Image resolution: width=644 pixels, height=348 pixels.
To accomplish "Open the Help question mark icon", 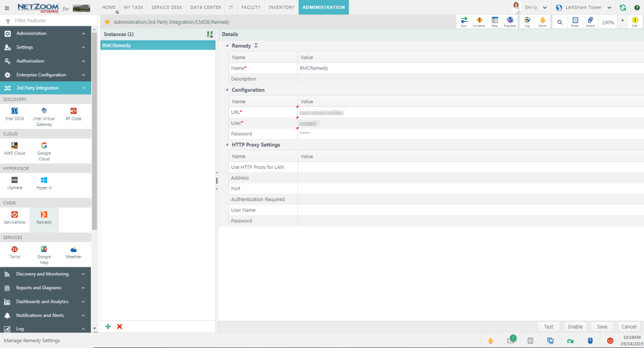I will click(x=637, y=7).
